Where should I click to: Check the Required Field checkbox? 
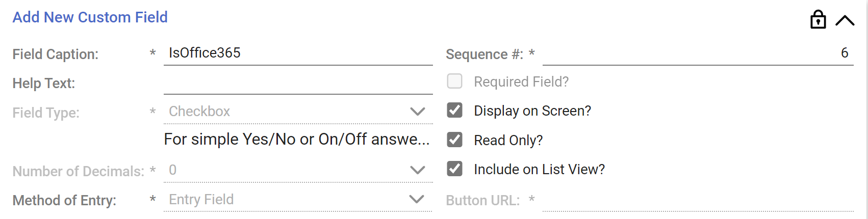coord(454,81)
